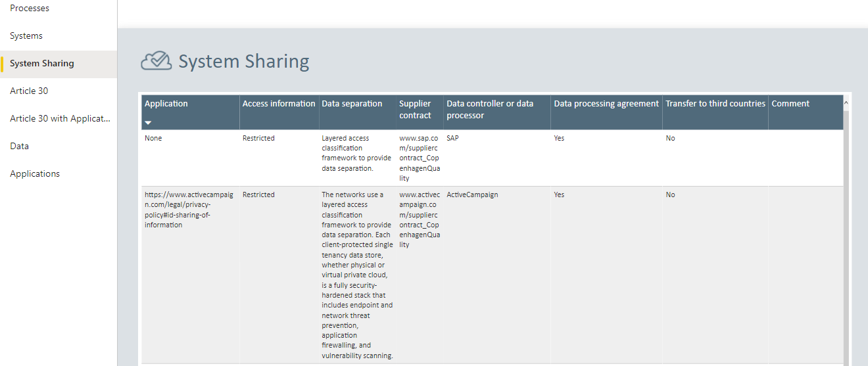Go to Systems in the sidebar
This screenshot has width=868, height=366.
point(26,36)
